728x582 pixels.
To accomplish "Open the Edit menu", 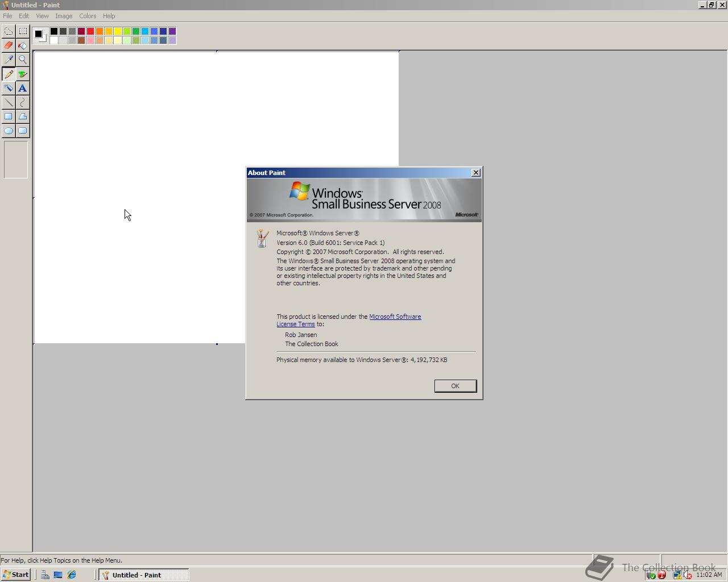I will [x=24, y=16].
